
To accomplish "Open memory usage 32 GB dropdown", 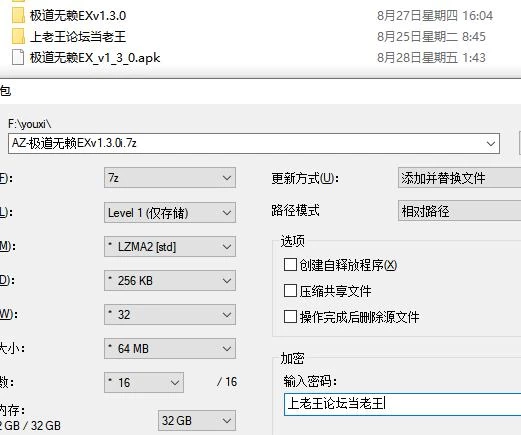I will (x=197, y=420).
